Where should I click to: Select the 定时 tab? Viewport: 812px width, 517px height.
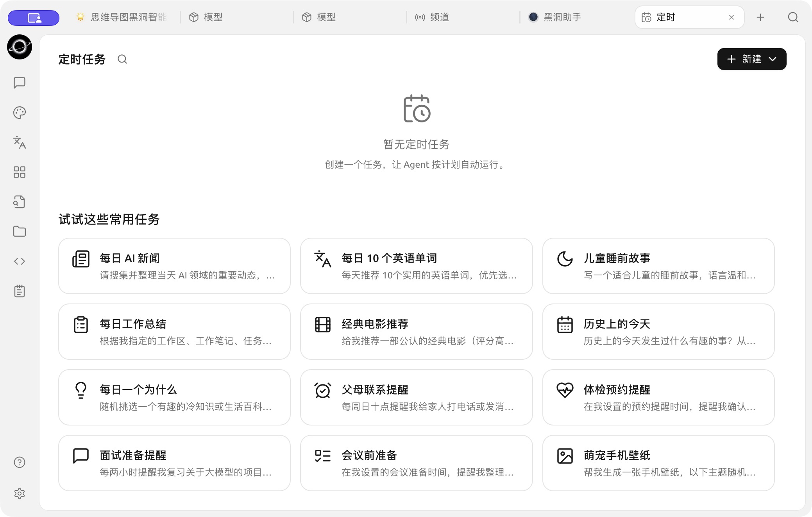click(x=690, y=17)
